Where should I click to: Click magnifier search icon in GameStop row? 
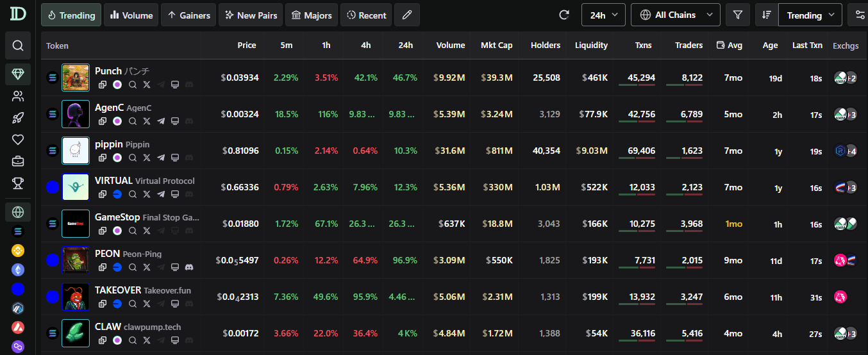[133, 231]
